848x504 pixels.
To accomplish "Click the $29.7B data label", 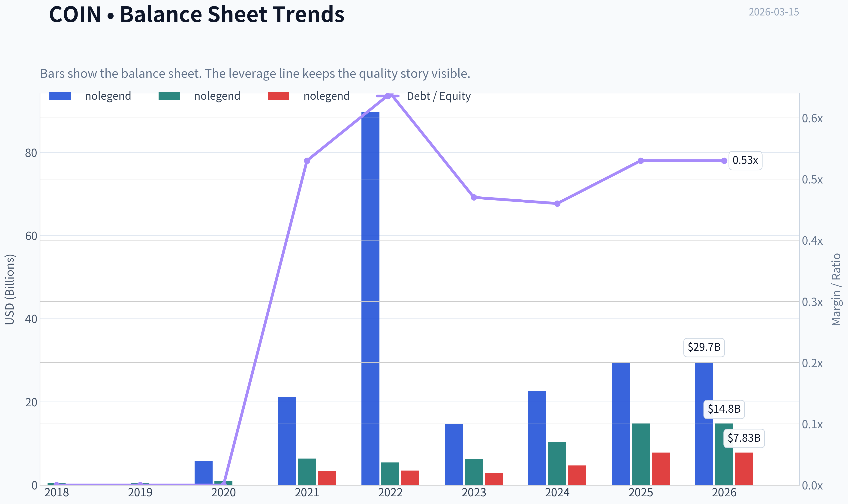I will click(x=704, y=347).
